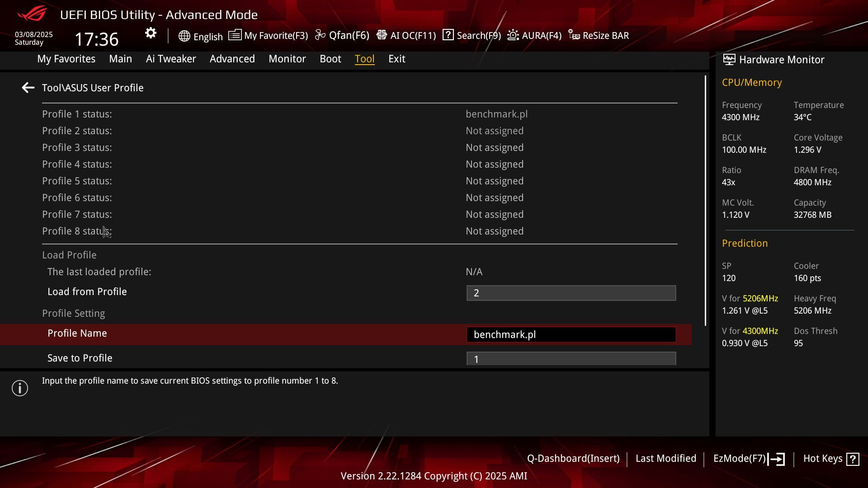Select the Profile 7 status row
Viewport: 868px width, 488px height.
359,214
